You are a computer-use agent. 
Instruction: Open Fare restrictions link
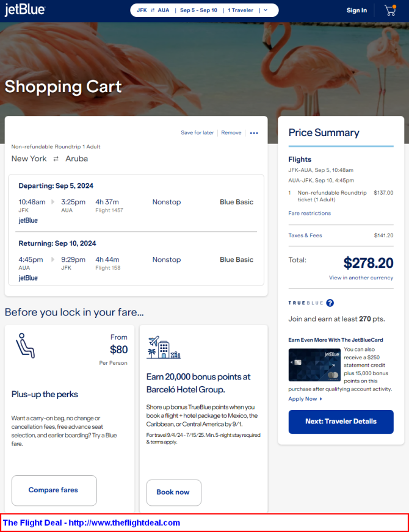point(309,214)
